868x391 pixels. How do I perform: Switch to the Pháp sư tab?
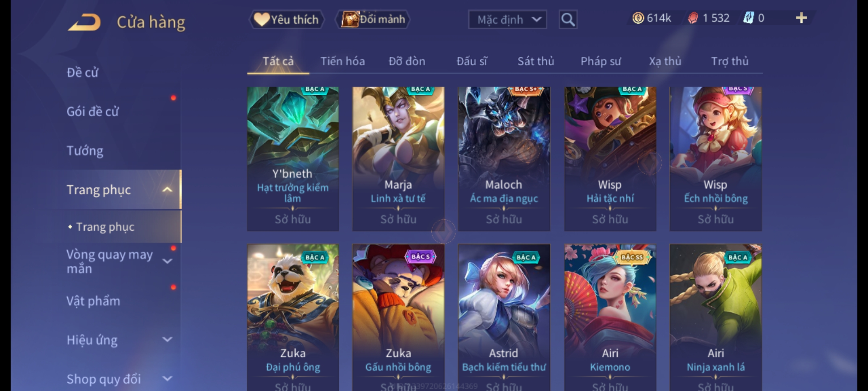point(600,61)
